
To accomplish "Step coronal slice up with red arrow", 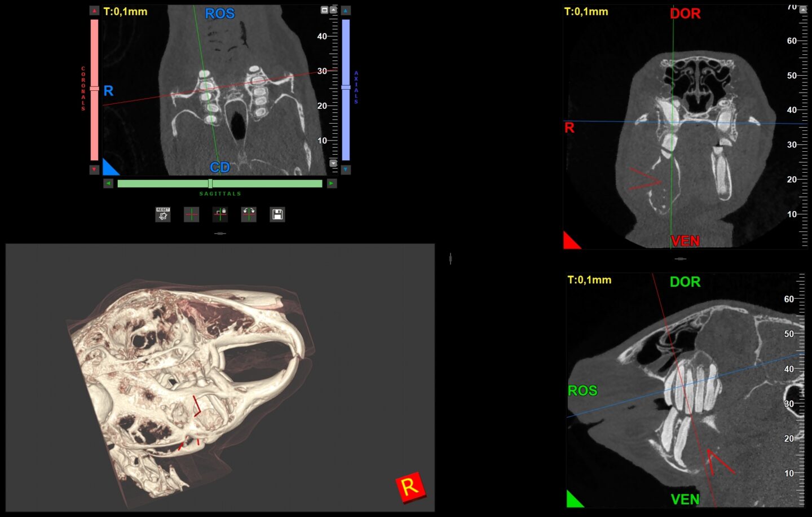I will coord(94,11).
